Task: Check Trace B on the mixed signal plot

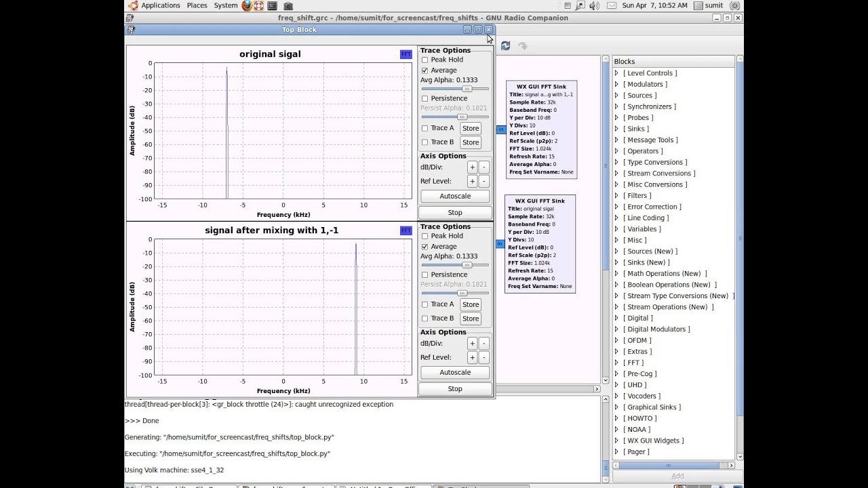Action: coord(425,319)
